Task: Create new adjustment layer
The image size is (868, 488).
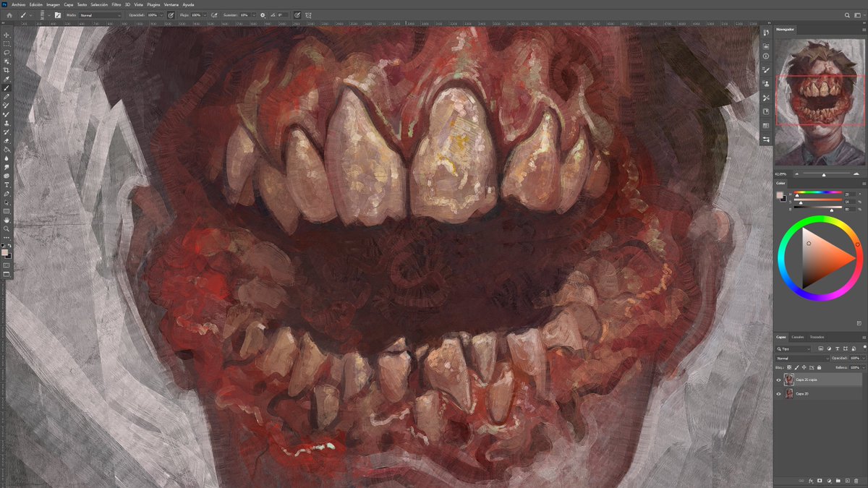Action: 829,481
